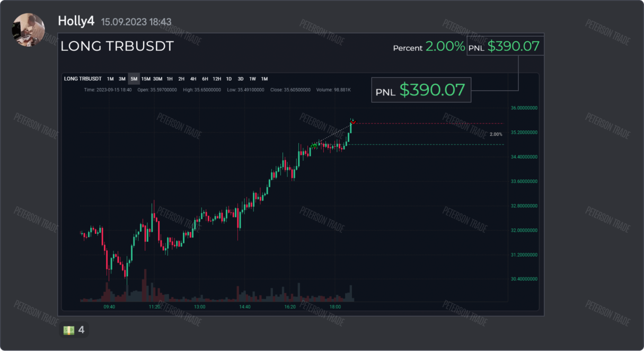Click Holly4's profile avatar
This screenshot has height=351, width=644.
tap(29, 30)
